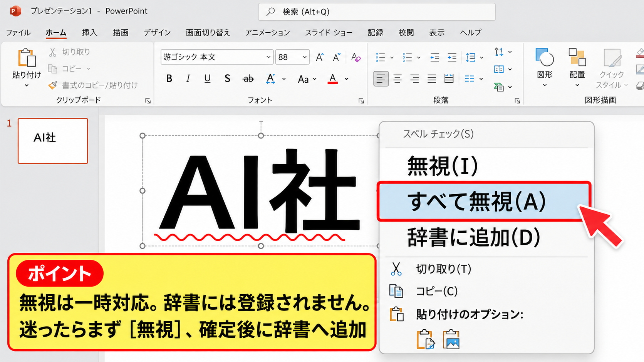The image size is (644, 362).
Task: Paste with keep source formatting option
Action: 426,339
